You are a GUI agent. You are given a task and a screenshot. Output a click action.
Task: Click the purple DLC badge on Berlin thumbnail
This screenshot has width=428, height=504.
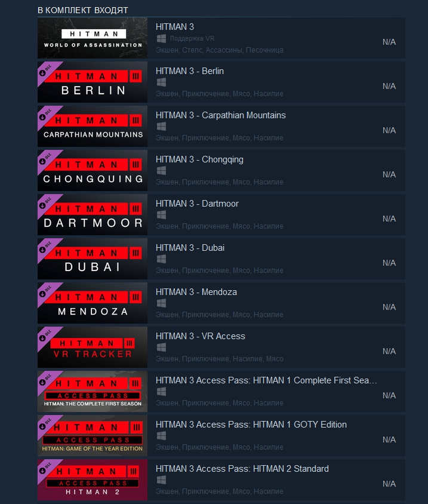coord(46,70)
